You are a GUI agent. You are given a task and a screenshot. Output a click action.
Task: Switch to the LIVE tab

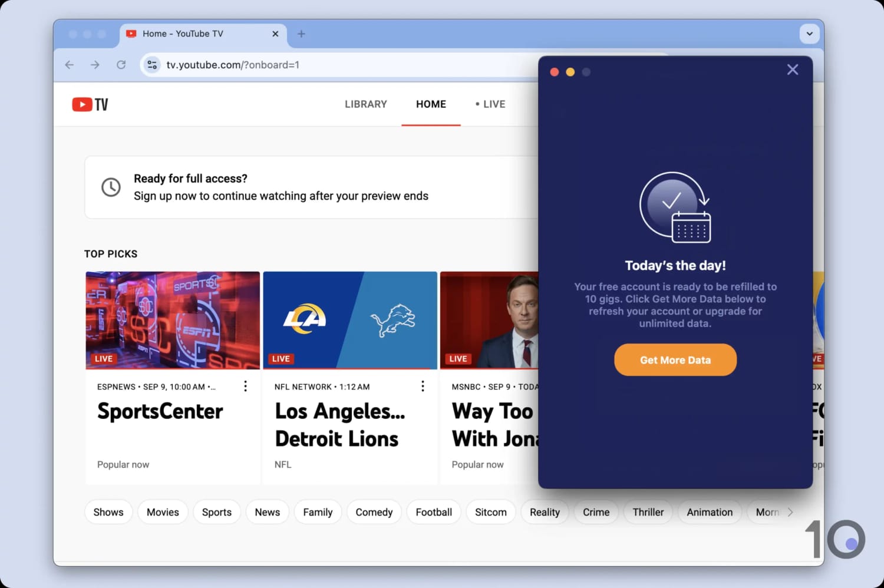[x=490, y=104]
